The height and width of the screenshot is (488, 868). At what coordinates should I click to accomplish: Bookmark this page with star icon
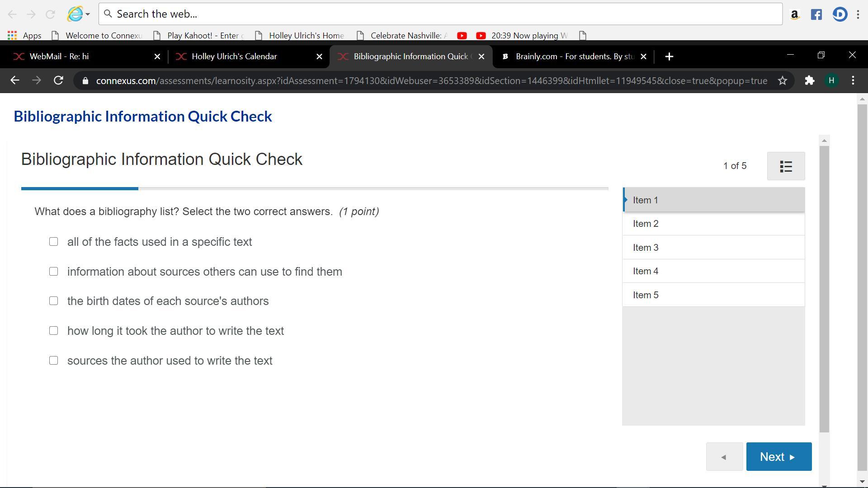tap(783, 80)
